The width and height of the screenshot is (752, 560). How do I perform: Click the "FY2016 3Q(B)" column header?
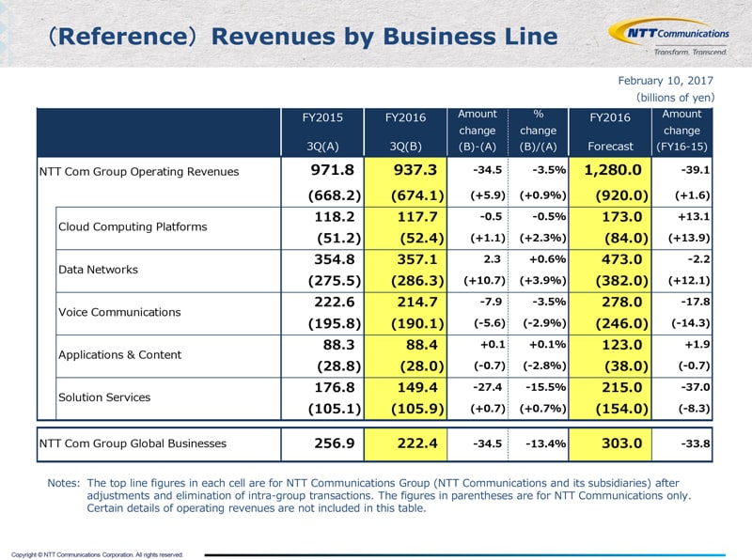[405, 132]
